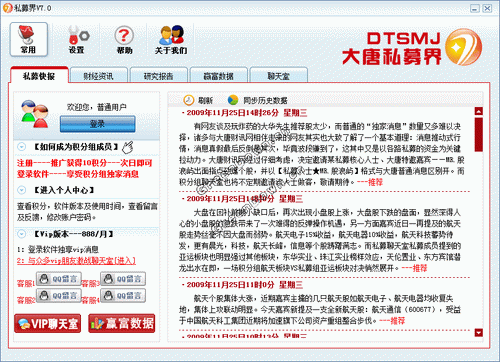Viewport: 500px width, 362px height.
Task: Click the 同步历史数据 sync icon
Action: pyautogui.click(x=233, y=100)
